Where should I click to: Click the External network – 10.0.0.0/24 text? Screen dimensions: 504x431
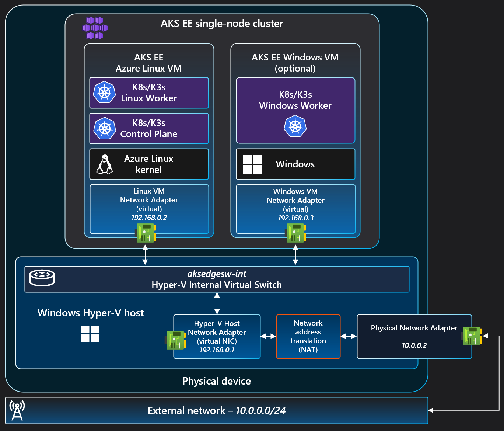click(x=217, y=410)
